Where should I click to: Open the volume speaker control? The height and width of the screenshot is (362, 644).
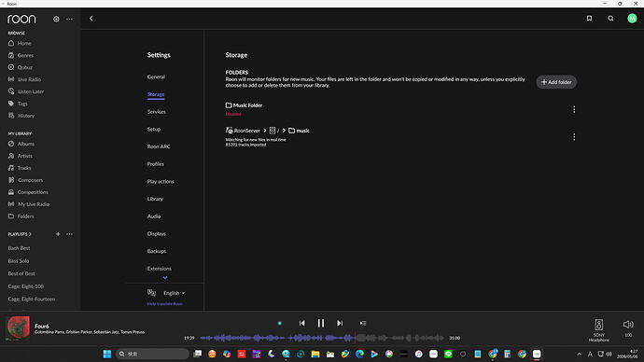pyautogui.click(x=628, y=325)
